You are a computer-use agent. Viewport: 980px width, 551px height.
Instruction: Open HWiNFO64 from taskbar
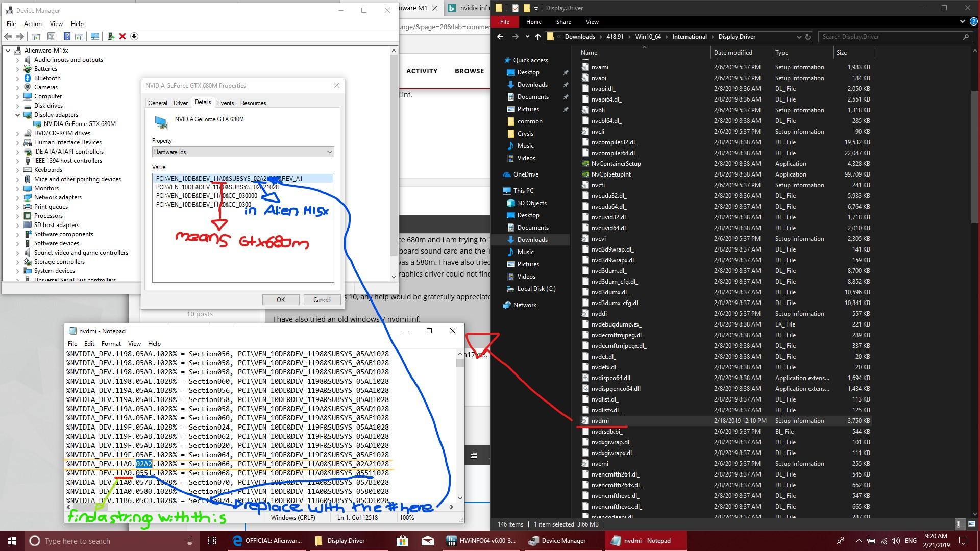(x=481, y=541)
